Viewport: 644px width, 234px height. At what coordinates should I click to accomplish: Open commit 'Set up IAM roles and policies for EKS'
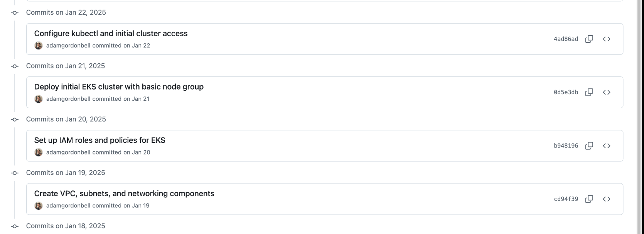[x=99, y=140]
